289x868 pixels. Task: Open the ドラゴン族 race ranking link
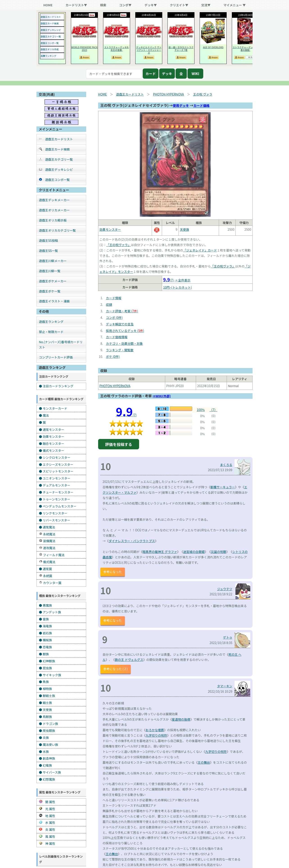point(50,724)
